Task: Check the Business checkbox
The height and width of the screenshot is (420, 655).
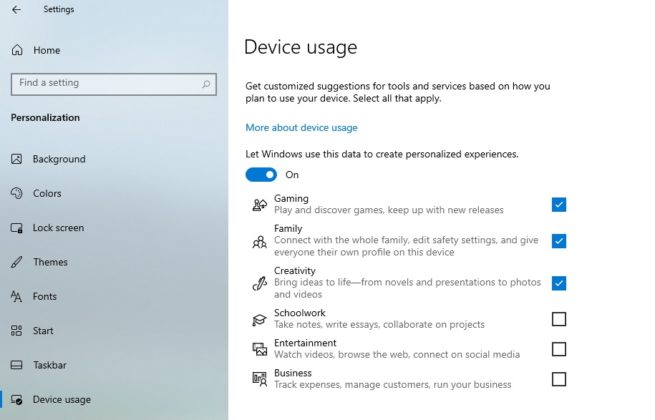Action: pos(559,379)
